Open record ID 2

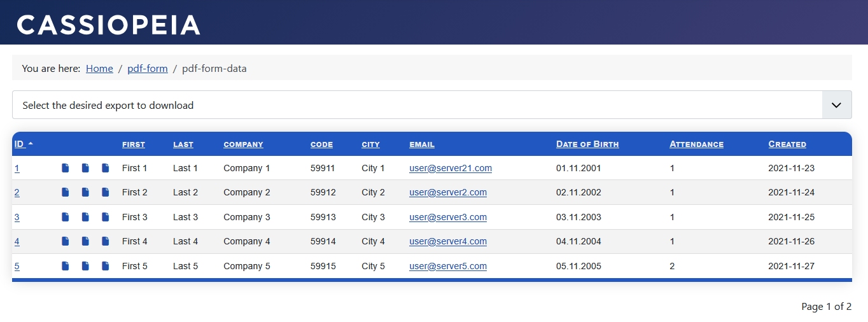tap(17, 192)
